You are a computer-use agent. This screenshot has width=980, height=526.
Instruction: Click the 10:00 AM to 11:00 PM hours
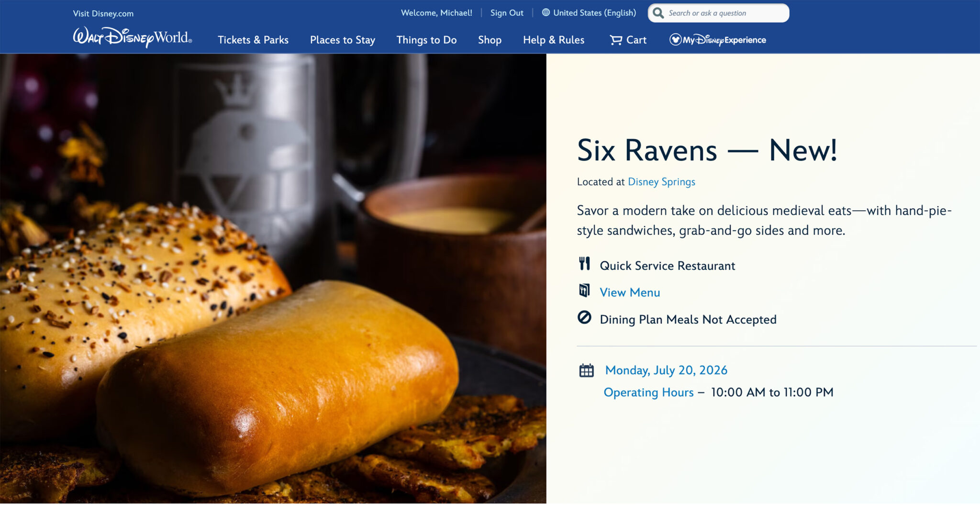(772, 392)
